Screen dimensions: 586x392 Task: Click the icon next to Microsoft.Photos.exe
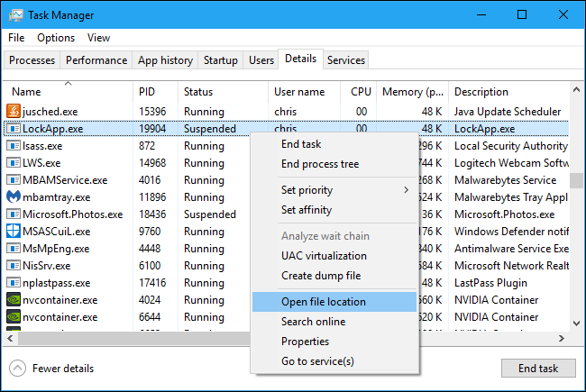click(x=14, y=214)
